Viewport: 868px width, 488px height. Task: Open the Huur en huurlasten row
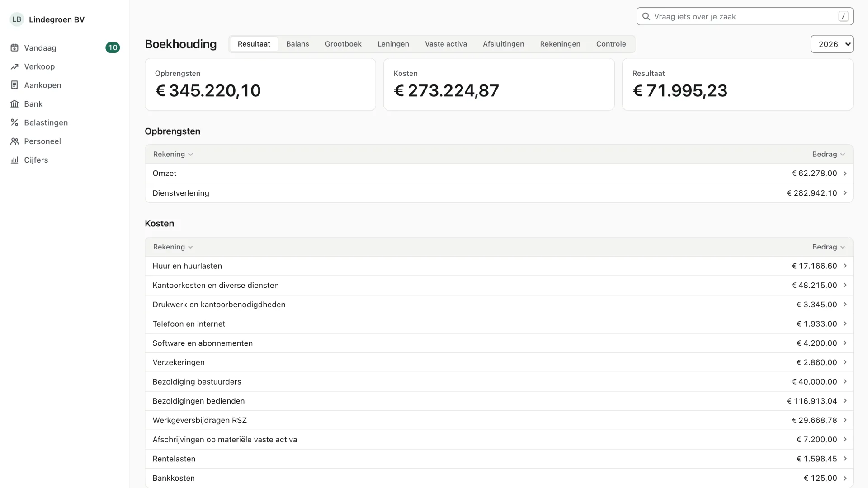point(499,266)
